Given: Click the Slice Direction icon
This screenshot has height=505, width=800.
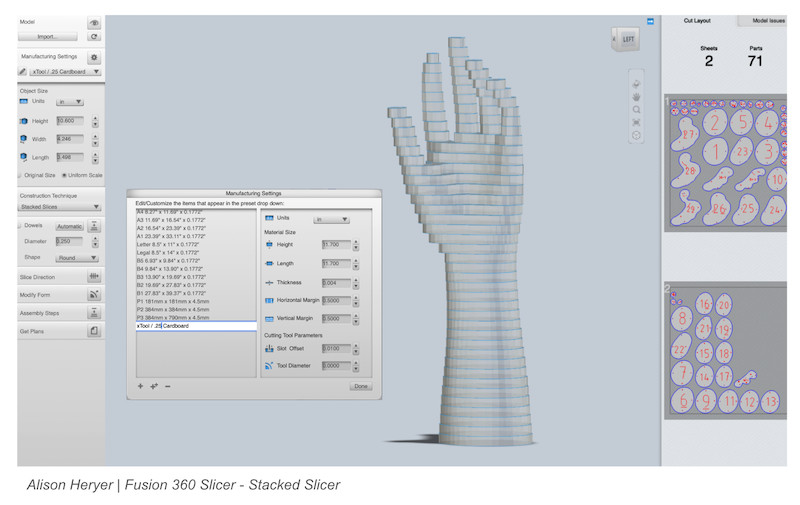Looking at the screenshot, I should (94, 277).
